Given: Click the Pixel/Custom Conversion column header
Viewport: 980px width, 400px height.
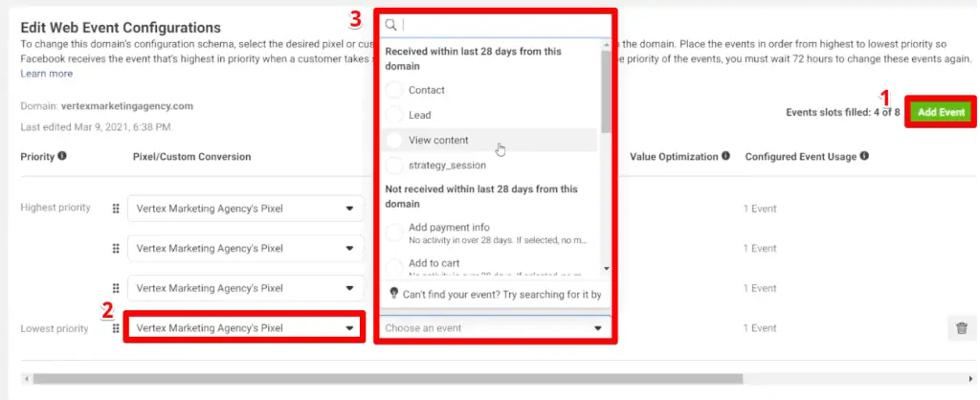Looking at the screenshot, I should [x=191, y=156].
